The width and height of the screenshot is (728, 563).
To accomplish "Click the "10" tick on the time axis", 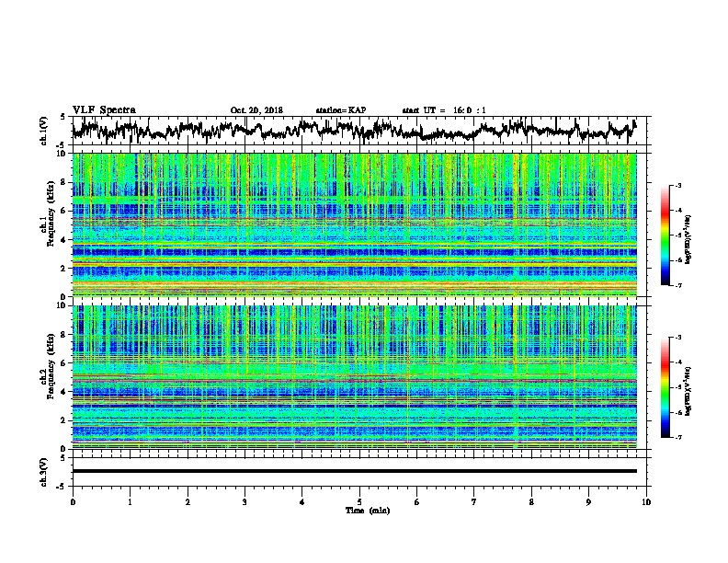I will (646, 502).
